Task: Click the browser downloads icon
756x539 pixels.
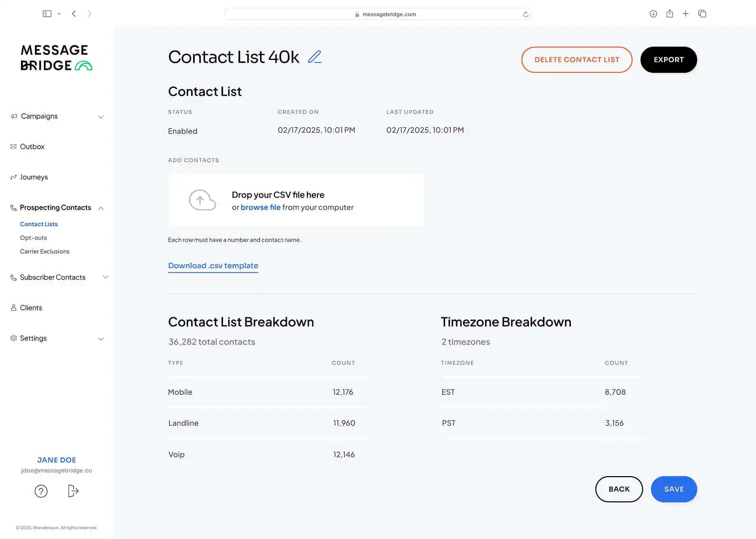Action: tap(653, 14)
